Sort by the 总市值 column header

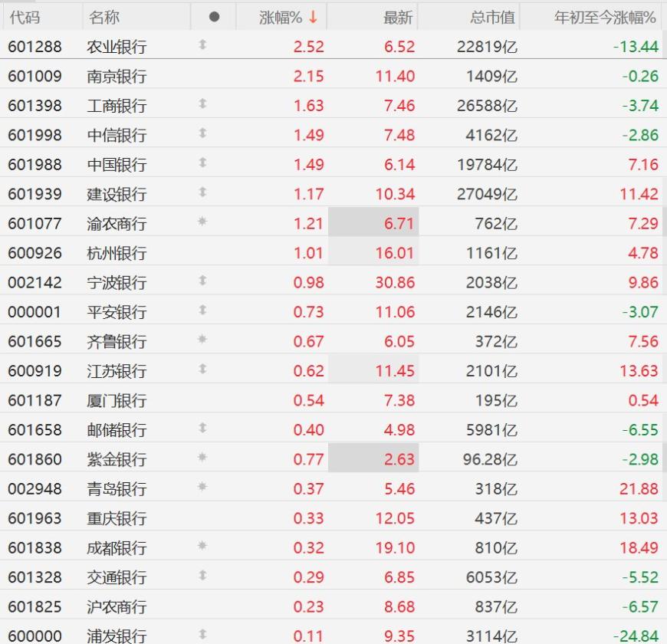[493, 18]
